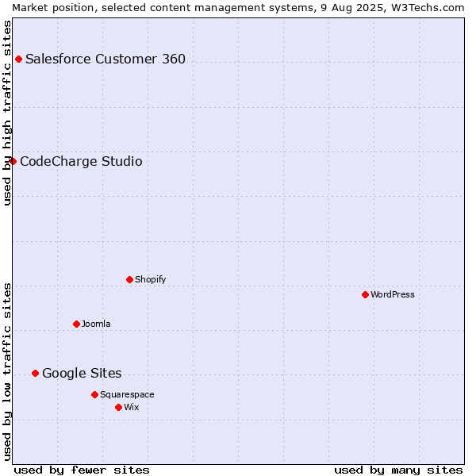The width and height of the screenshot is (476, 476).
Task: Click the 'Wix' label text
Action: pos(132,407)
